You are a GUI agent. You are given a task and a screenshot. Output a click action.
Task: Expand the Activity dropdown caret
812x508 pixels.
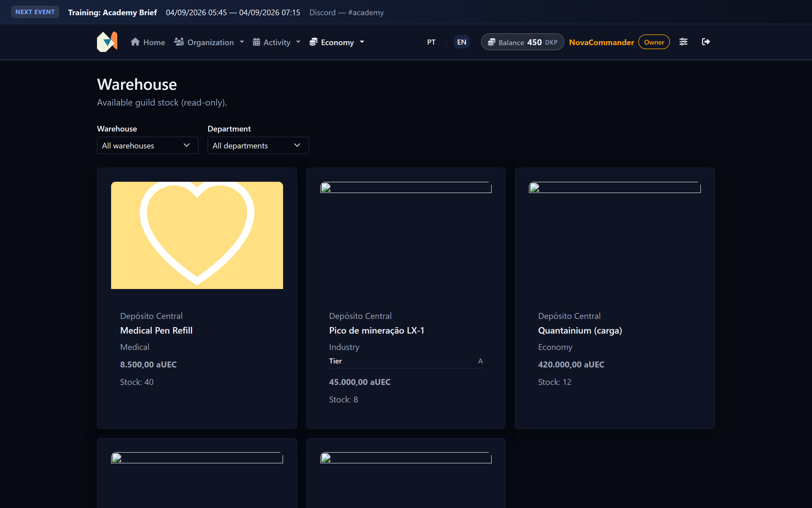pos(298,42)
